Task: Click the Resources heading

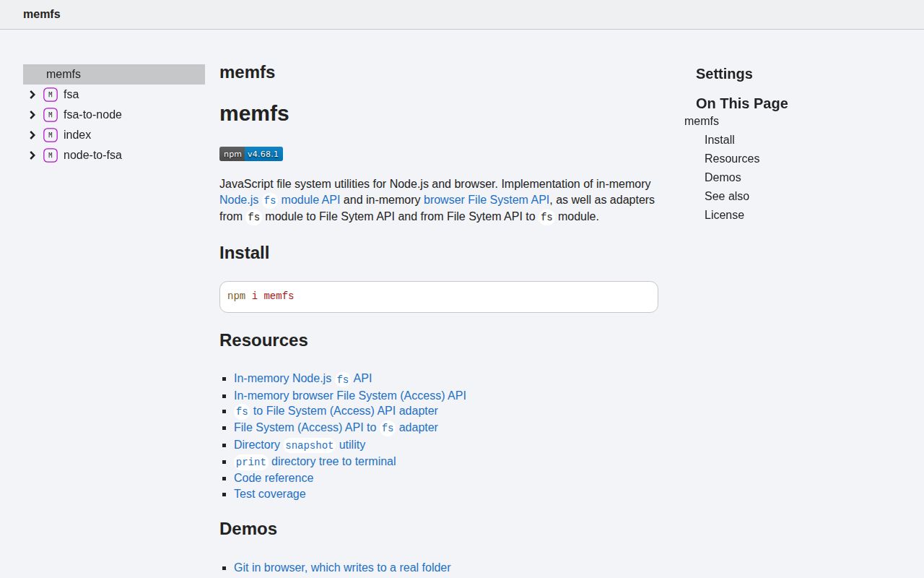Action: (263, 340)
